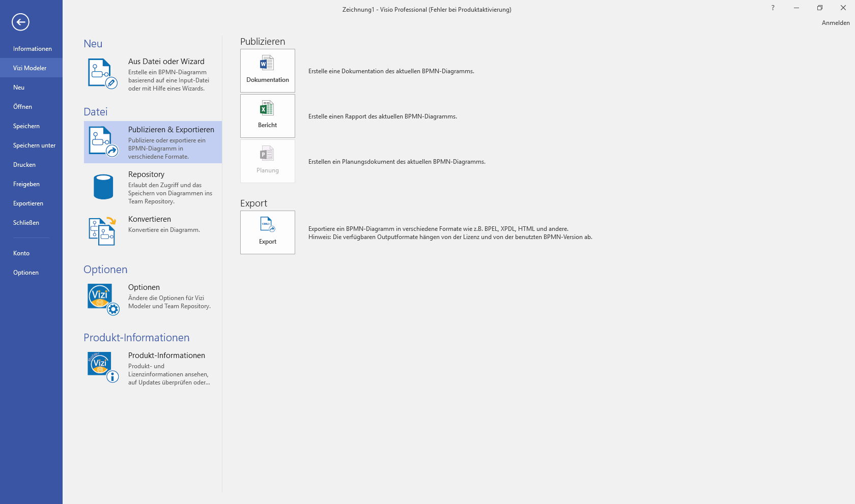Click 'Konvertiere ein Diagramm.' description

(x=164, y=230)
